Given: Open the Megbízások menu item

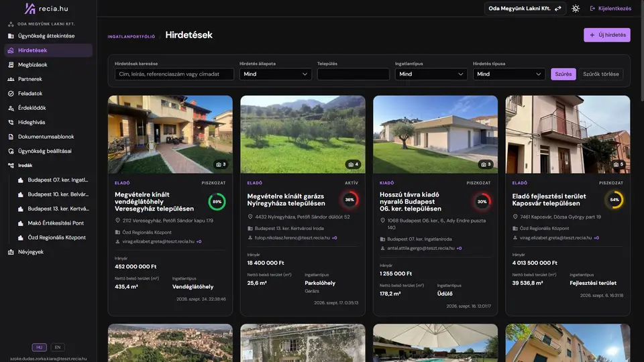Looking at the screenshot, I should (x=48, y=65).
